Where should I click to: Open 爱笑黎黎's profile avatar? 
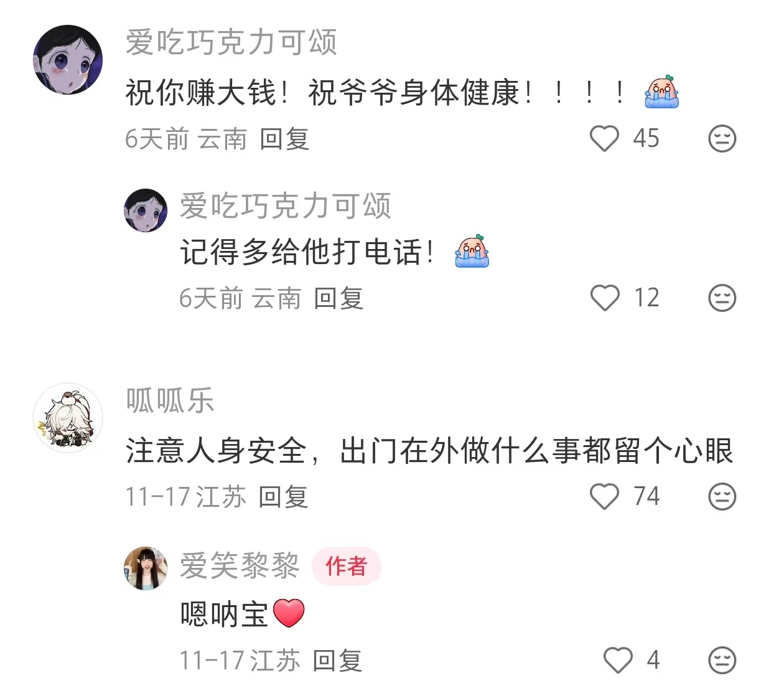[146, 568]
